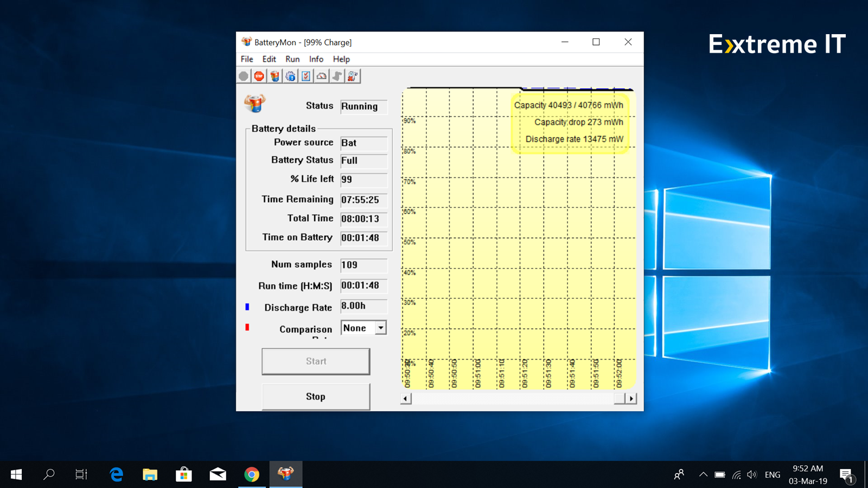Click the 'Capacity drop 273 mWh' chart text
This screenshot has width=868, height=488.
click(579, 122)
